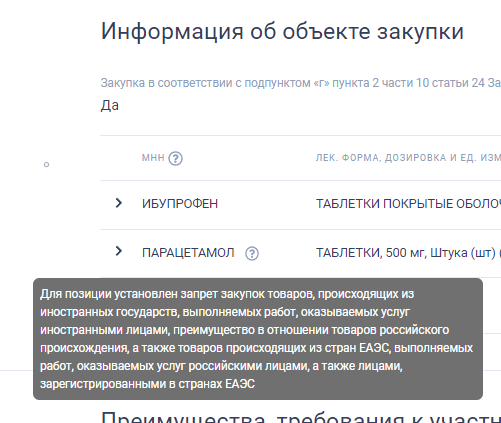Click the ПАРАЦЕТАМОЛ drug name
501x423 pixels.
coord(188,253)
